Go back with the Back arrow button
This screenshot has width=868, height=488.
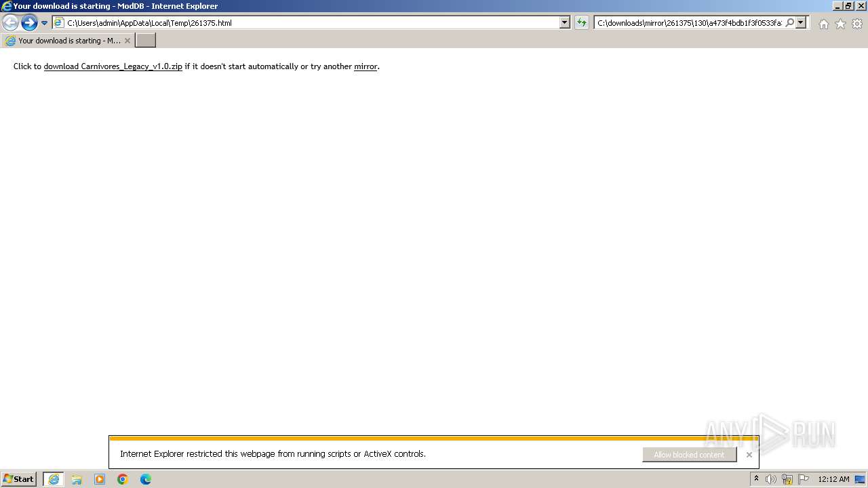click(x=10, y=23)
